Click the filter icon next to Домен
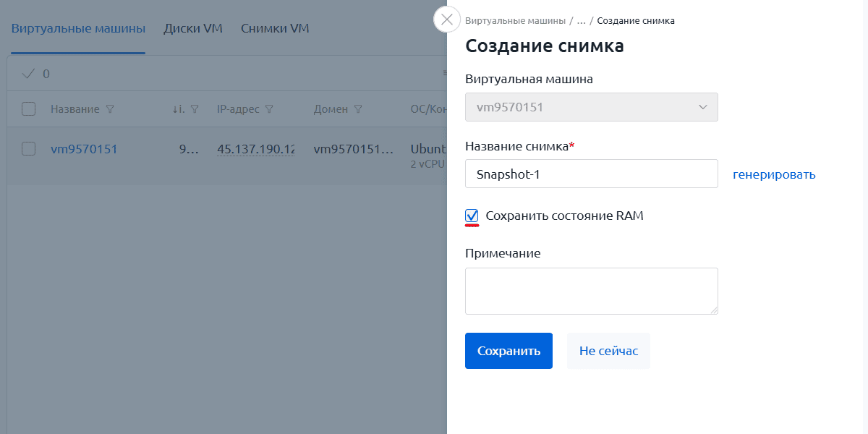This screenshot has height=434, width=868. 357,109
